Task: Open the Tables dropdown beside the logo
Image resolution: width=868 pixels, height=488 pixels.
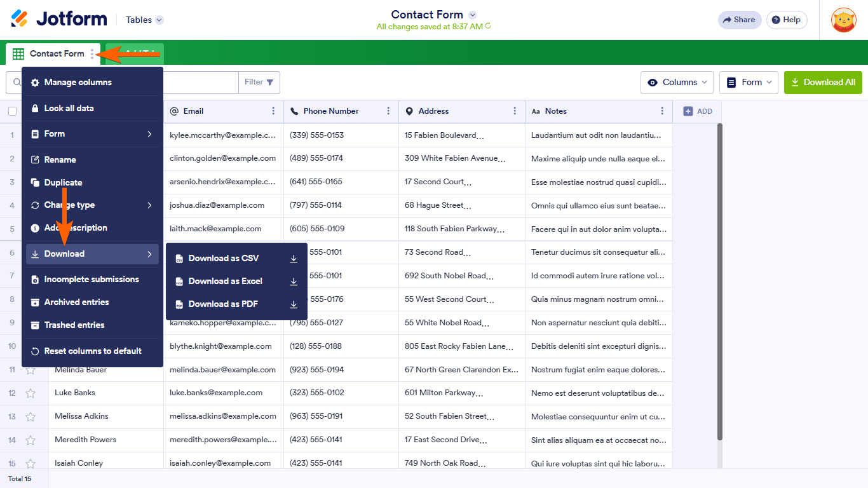Action: point(144,20)
